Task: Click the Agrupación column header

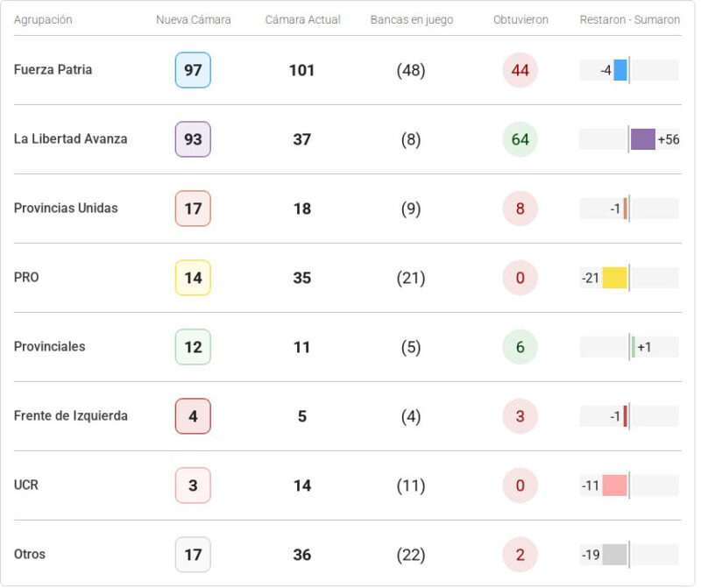Action: (43, 19)
